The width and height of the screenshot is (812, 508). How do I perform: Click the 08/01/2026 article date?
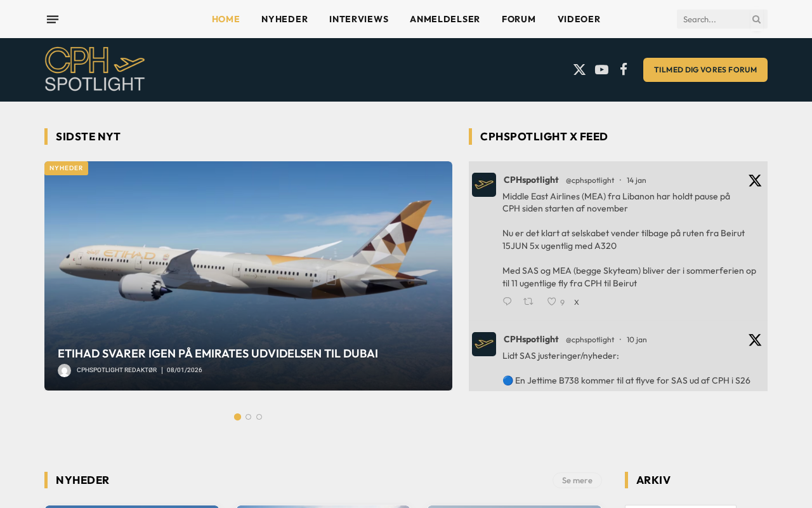185,370
